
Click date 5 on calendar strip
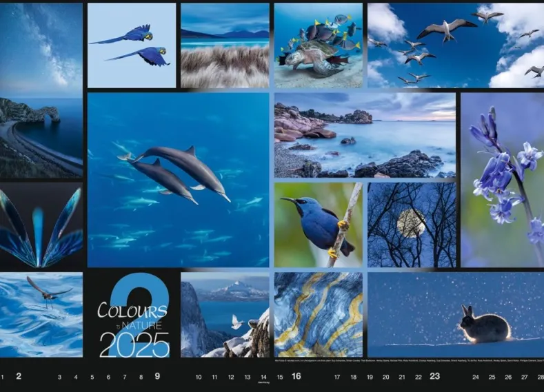click(x=92, y=377)
